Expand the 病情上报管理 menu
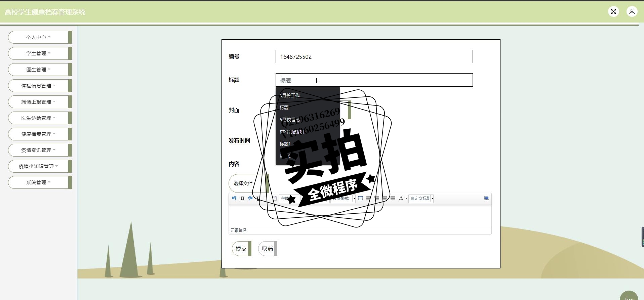Image resolution: width=644 pixels, height=300 pixels. tap(40, 102)
